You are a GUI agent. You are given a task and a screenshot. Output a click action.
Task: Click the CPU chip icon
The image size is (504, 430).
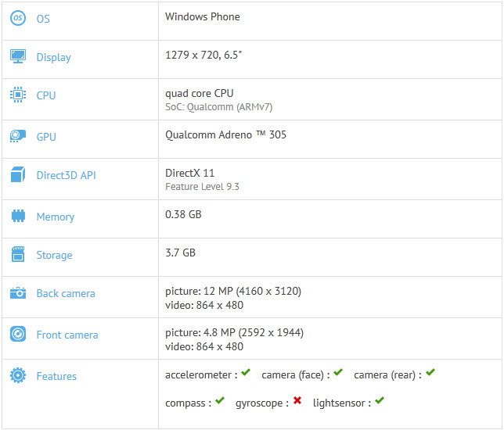tap(17, 95)
